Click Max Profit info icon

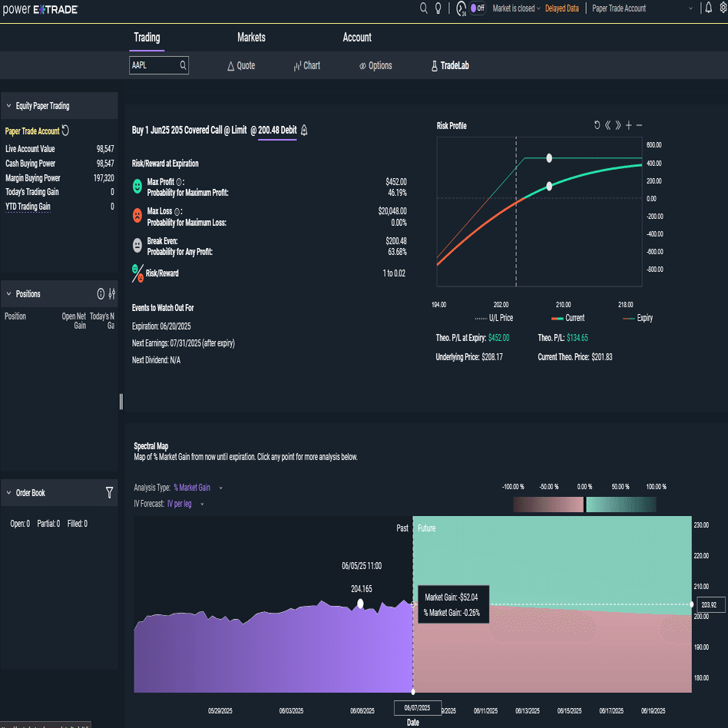click(x=179, y=183)
